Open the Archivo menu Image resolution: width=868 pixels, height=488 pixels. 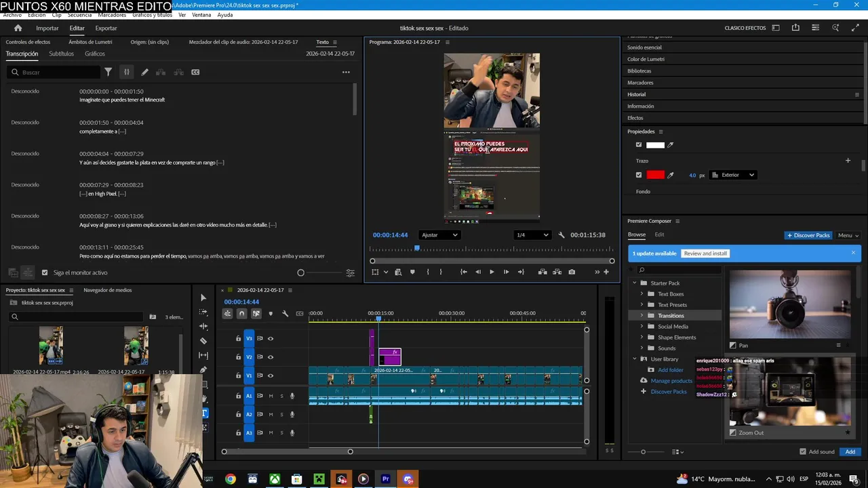12,15
